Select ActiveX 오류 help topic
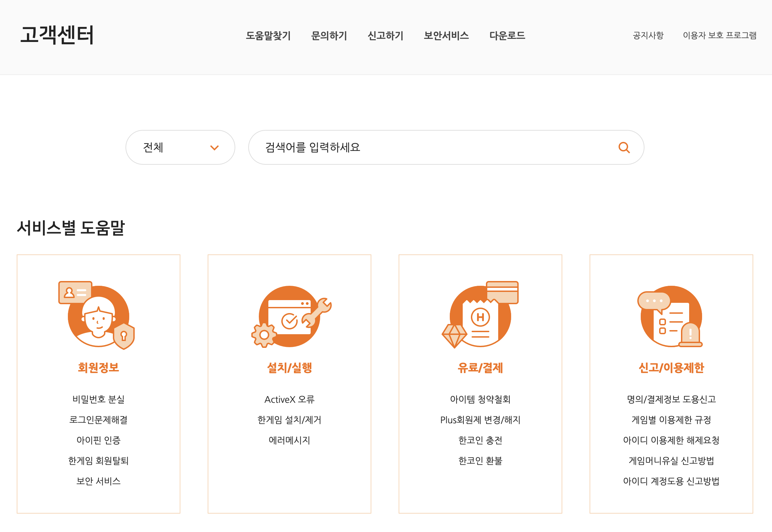The height and width of the screenshot is (532, 772). click(289, 399)
